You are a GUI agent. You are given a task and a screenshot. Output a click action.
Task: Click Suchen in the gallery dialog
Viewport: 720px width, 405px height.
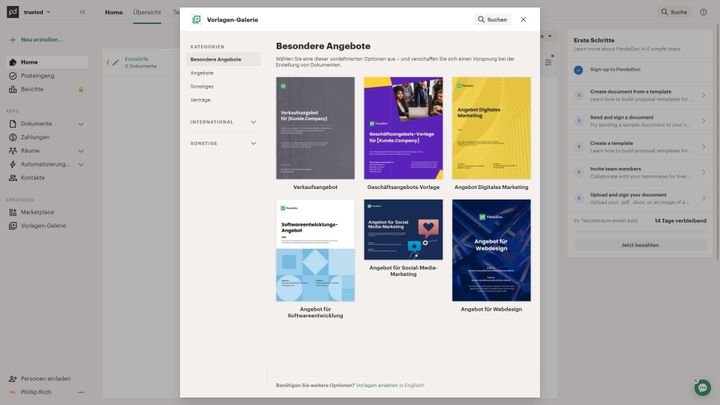click(x=492, y=19)
